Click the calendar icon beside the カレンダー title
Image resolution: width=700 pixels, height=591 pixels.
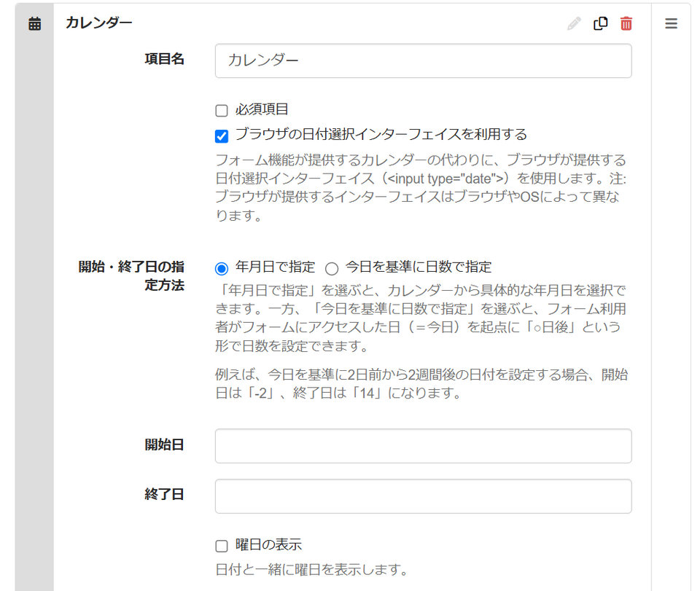35,23
